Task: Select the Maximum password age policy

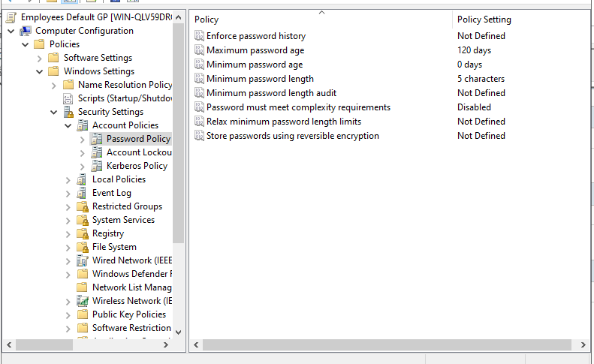Action: pos(255,50)
